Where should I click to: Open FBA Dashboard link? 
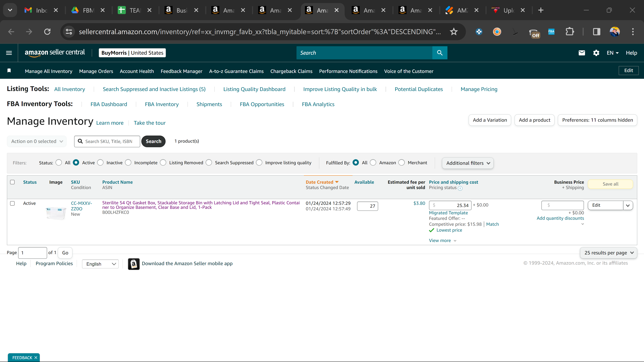109,104
